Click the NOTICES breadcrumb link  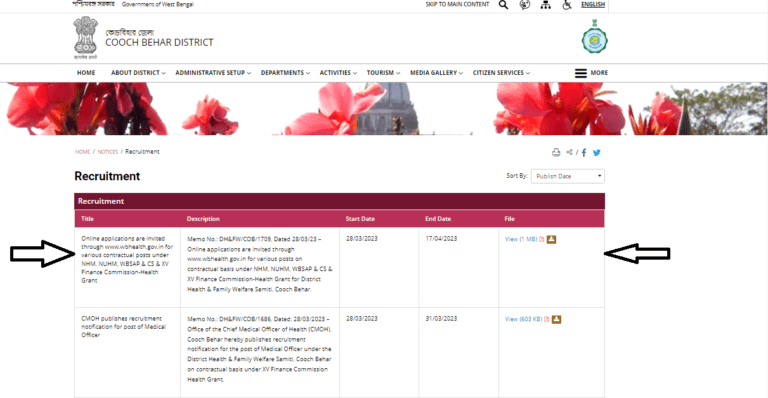[108, 152]
